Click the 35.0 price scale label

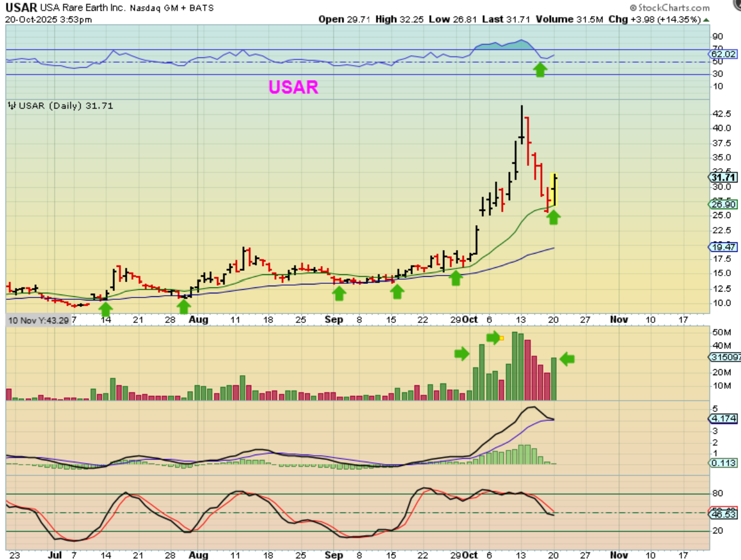pos(721,158)
